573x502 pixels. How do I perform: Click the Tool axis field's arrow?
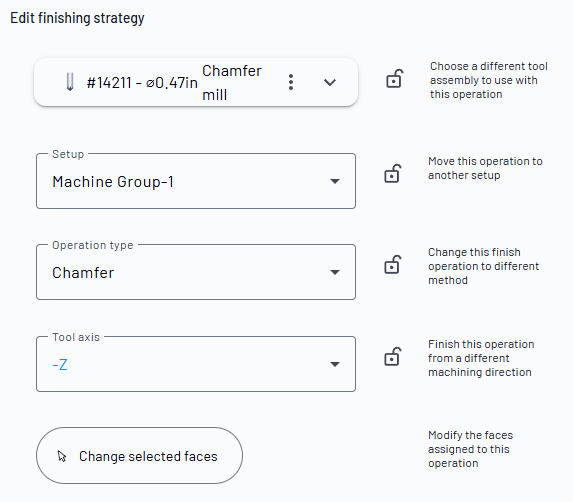tap(335, 364)
